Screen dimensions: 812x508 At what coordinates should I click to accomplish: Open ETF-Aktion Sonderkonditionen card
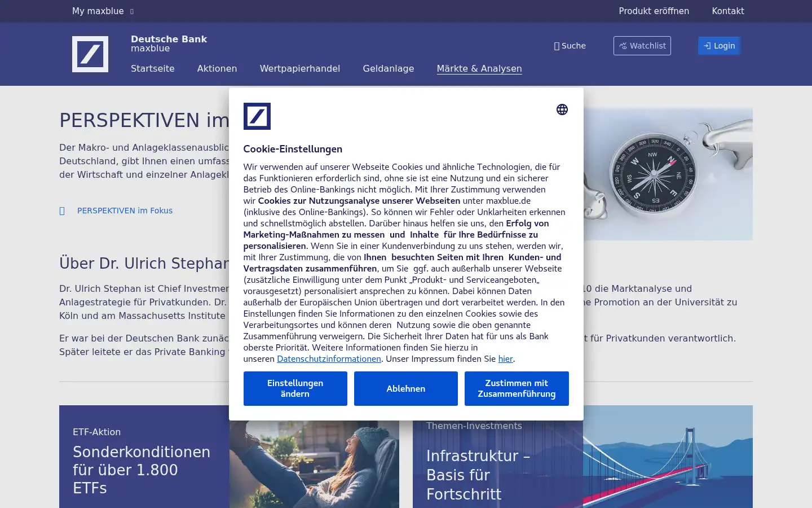point(229,457)
